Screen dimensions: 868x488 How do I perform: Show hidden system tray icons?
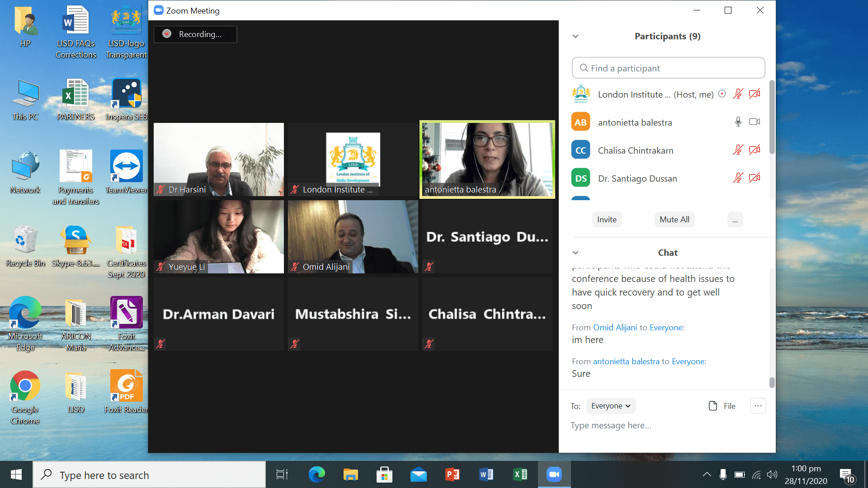(707, 474)
